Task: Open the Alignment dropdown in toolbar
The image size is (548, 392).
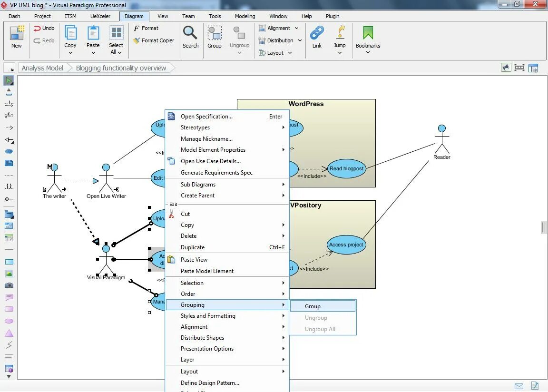Action: coord(279,28)
